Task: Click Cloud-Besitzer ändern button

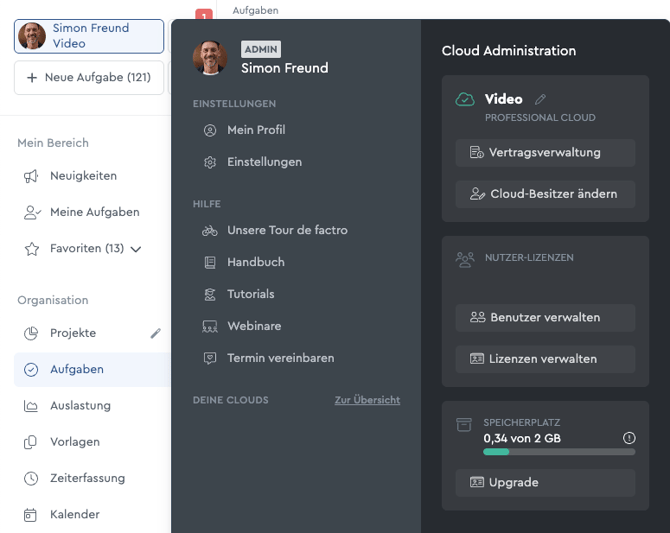Action: (545, 194)
